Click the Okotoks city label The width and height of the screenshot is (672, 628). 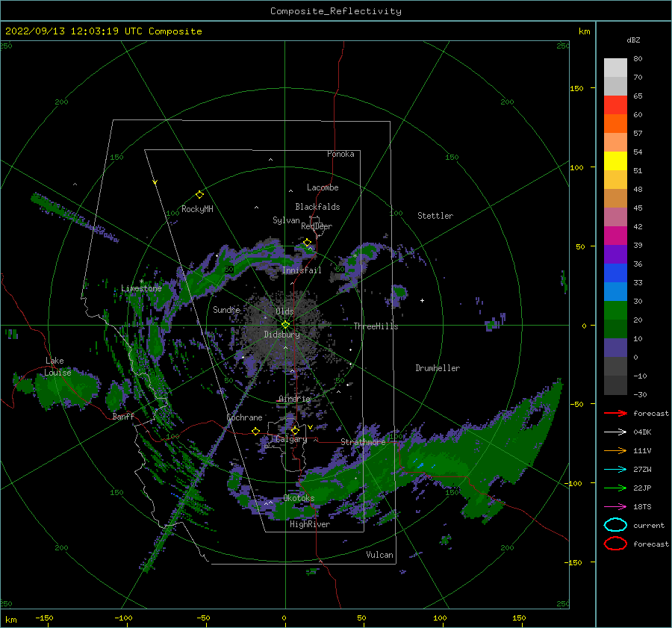299,497
